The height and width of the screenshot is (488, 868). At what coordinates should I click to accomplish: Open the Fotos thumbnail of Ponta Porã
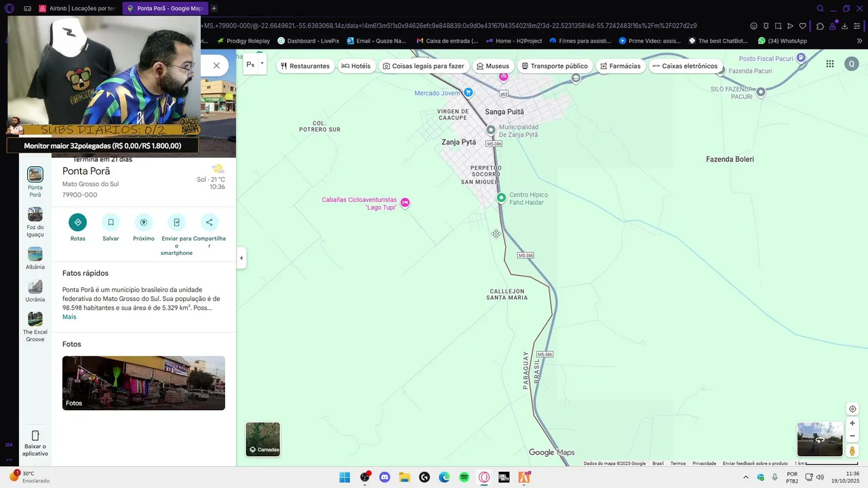(x=144, y=383)
